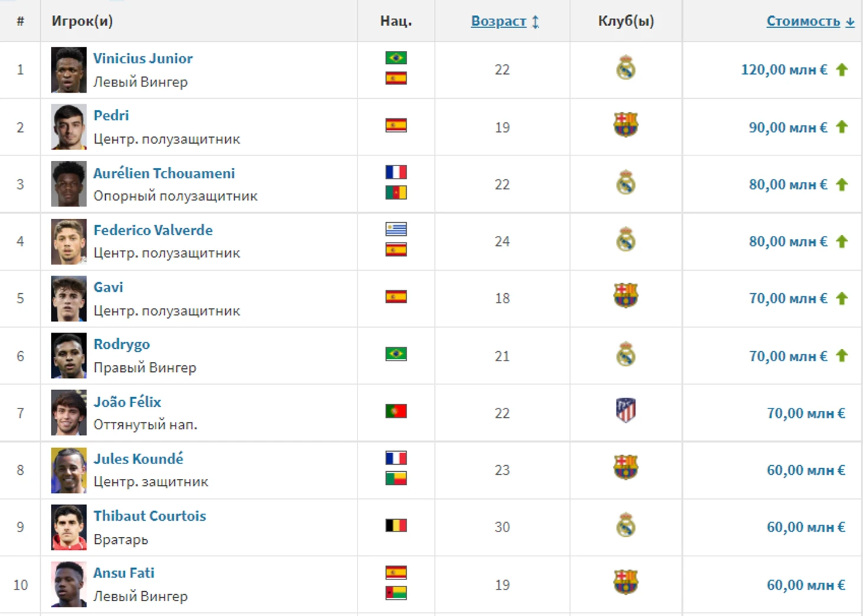This screenshot has height=616, width=863.
Task: Click Barcelona crest in Pedri's row
Action: (x=625, y=125)
